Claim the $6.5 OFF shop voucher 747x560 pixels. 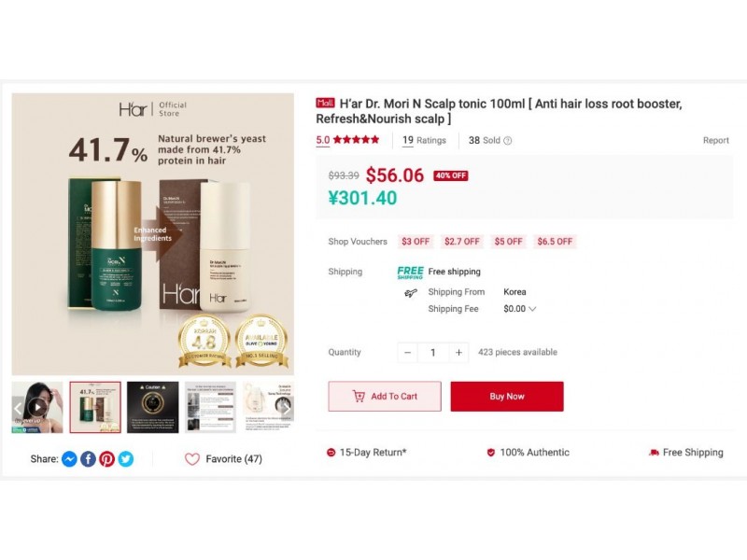click(555, 242)
